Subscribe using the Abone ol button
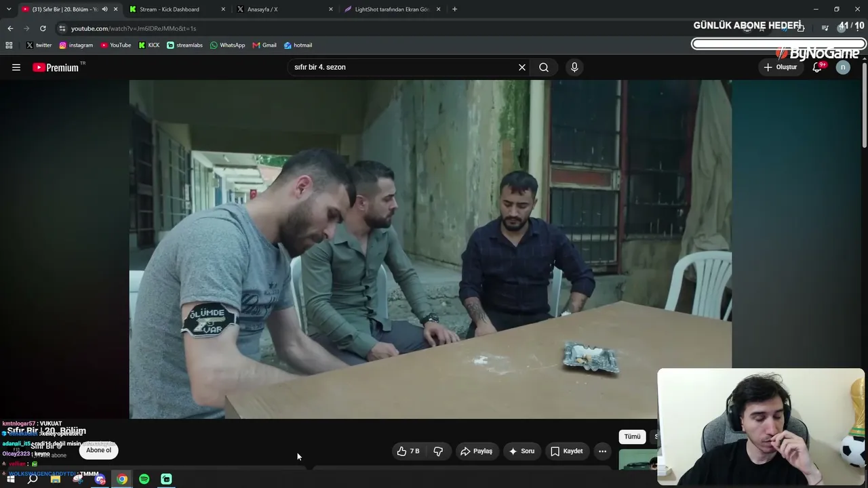Viewport: 868px width, 488px height. [98, 450]
